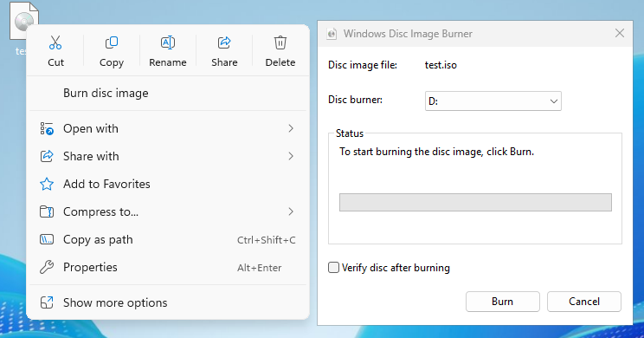644x338 pixels.
Task: Click the Ctrl+Shift+C shortcut text
Action: pos(266,240)
